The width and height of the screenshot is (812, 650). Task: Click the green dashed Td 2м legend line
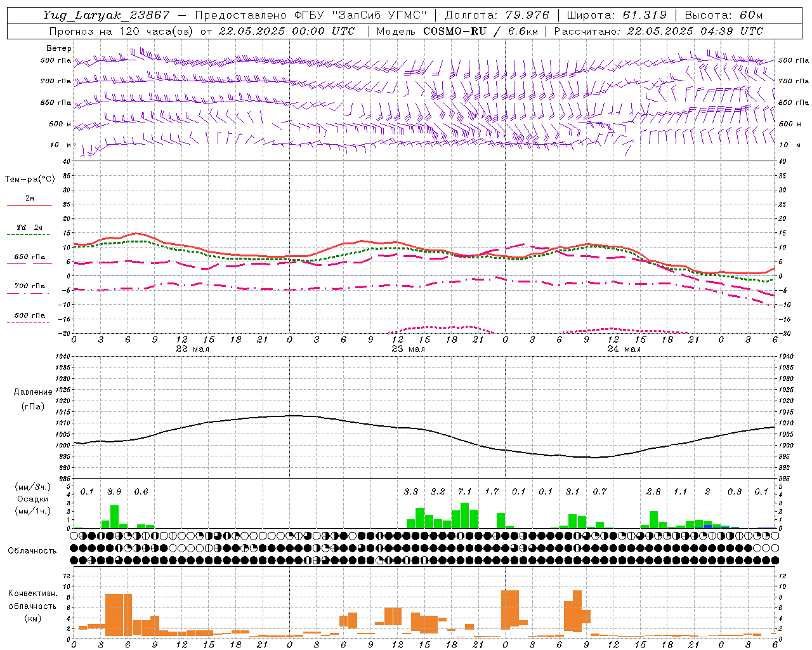pos(29,234)
